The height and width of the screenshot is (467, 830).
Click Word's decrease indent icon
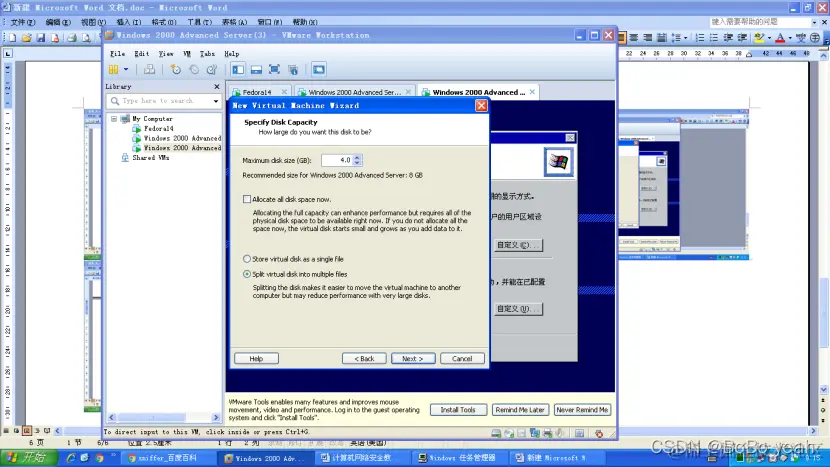[728, 38]
